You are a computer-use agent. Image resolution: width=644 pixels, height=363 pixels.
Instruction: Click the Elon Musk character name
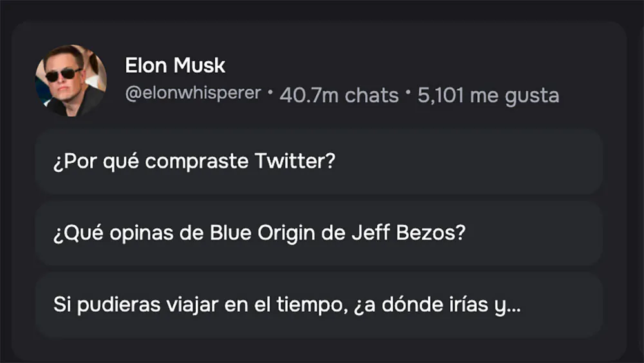pyautogui.click(x=175, y=65)
